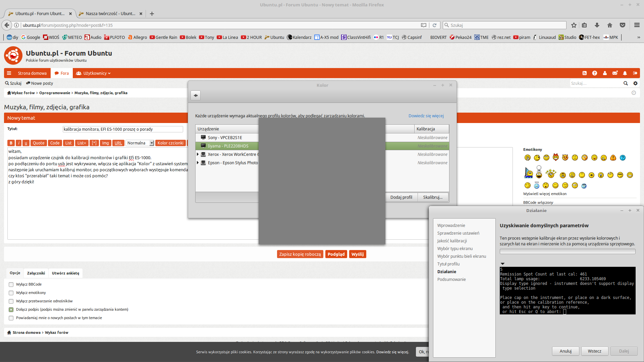Click Anuluj in Działanie window

pos(566,351)
